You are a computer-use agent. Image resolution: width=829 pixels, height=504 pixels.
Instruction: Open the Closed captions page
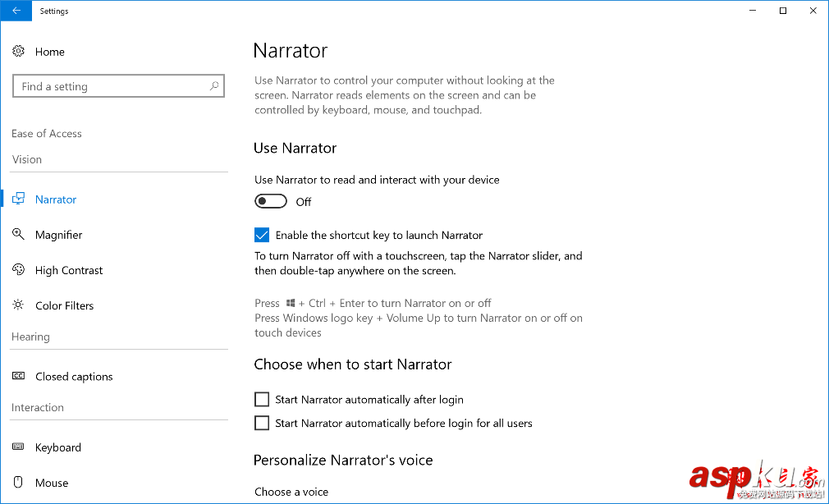click(74, 377)
